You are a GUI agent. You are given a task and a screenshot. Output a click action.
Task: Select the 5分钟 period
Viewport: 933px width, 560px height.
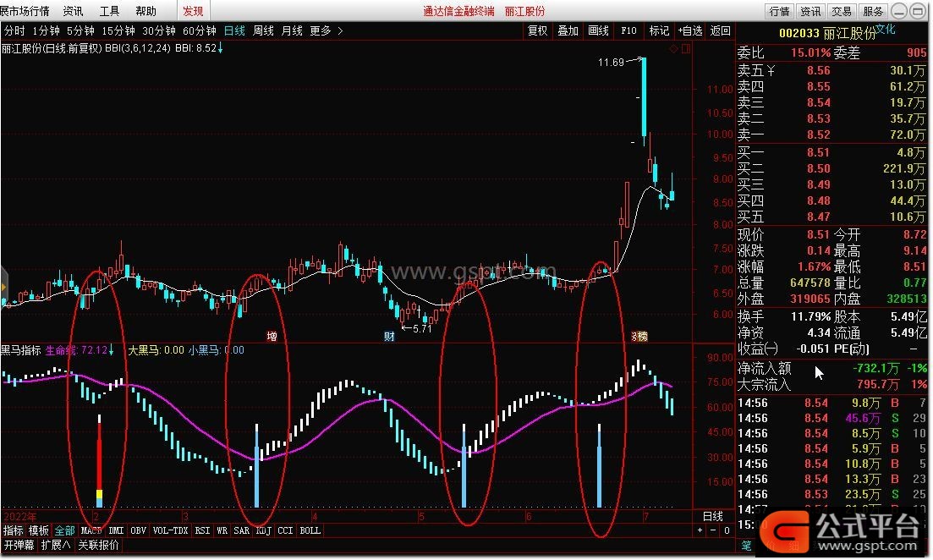click(80, 30)
